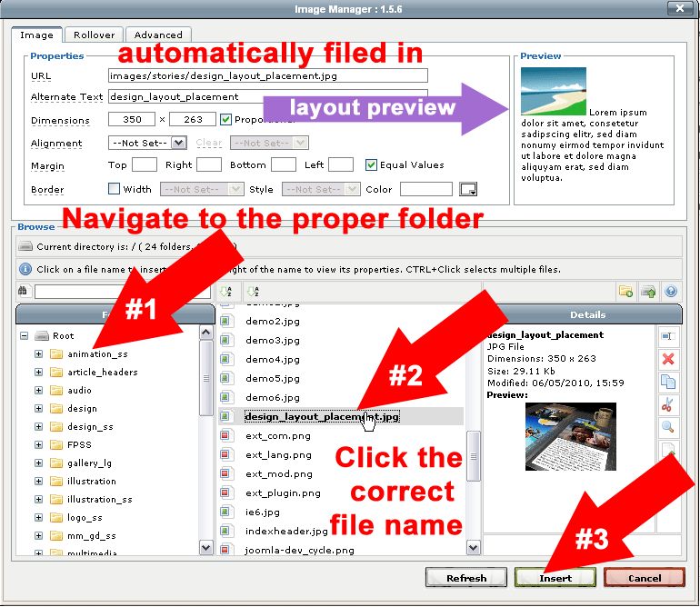Open the logo_ss folder
The height and width of the screenshot is (607, 700).
pos(85,518)
